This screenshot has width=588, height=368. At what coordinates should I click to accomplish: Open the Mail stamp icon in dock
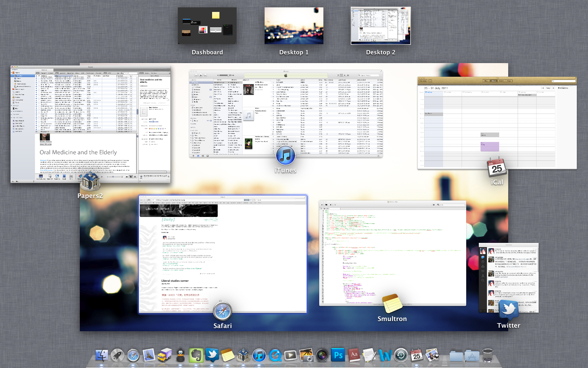click(x=149, y=356)
